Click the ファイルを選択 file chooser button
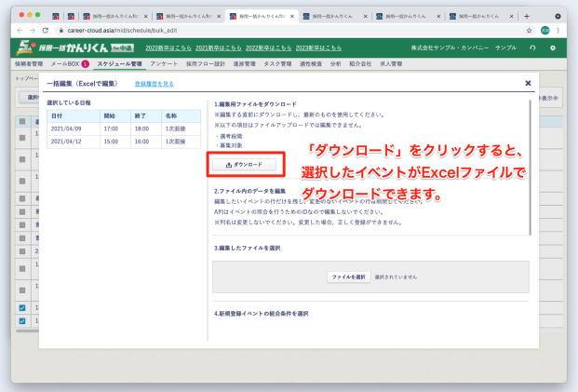Viewport: 578px width, 392px height. (347, 277)
